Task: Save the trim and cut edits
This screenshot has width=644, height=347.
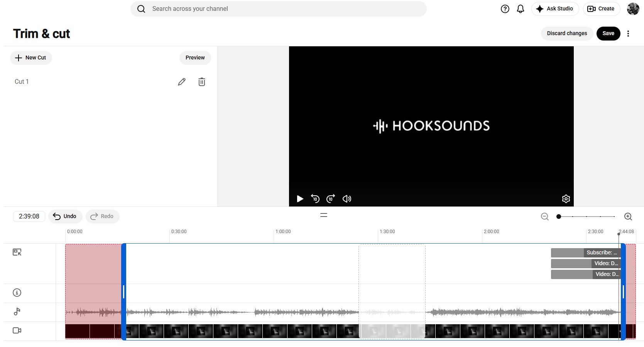Action: pos(608,34)
